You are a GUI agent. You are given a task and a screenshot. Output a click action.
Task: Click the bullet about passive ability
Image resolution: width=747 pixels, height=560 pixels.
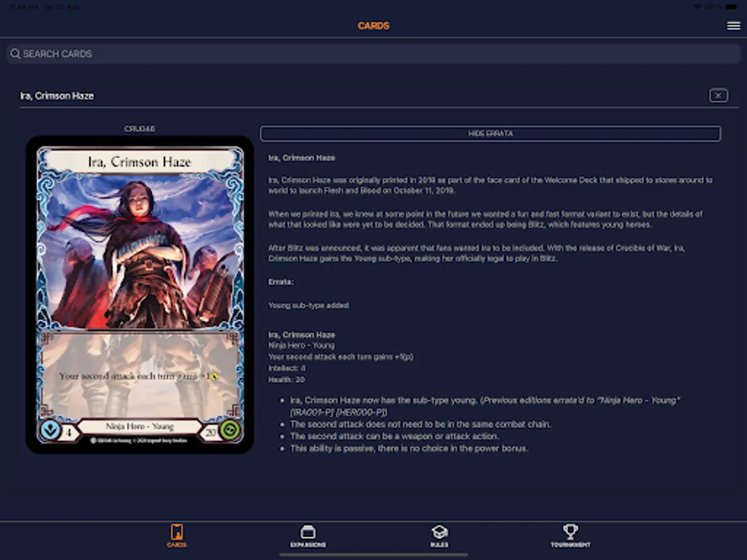(409, 448)
